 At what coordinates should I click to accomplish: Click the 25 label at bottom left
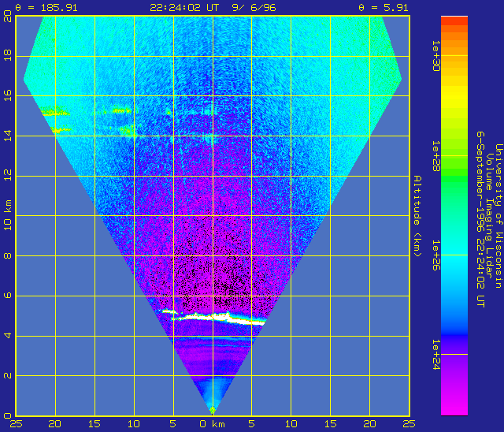[15, 424]
